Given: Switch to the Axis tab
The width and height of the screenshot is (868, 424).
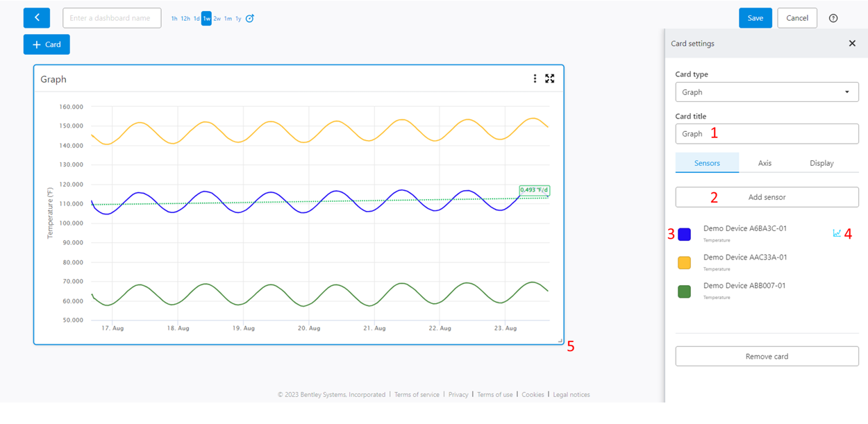Looking at the screenshot, I should [x=765, y=162].
